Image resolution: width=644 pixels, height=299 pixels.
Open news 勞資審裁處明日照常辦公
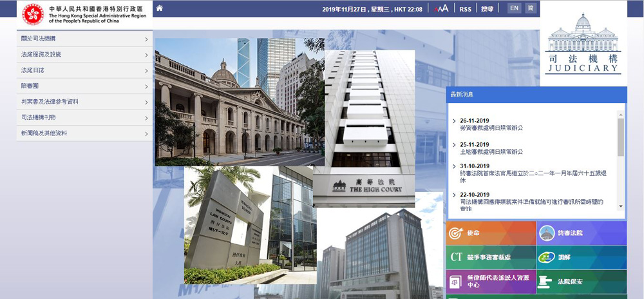coord(491,128)
